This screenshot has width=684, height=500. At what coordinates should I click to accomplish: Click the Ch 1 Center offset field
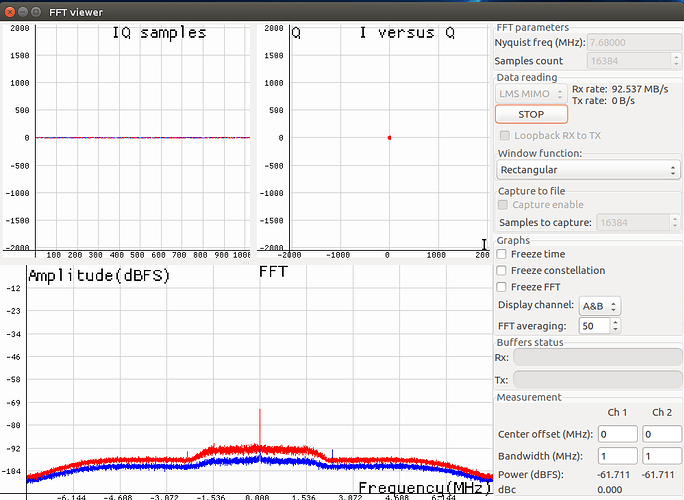[618, 434]
